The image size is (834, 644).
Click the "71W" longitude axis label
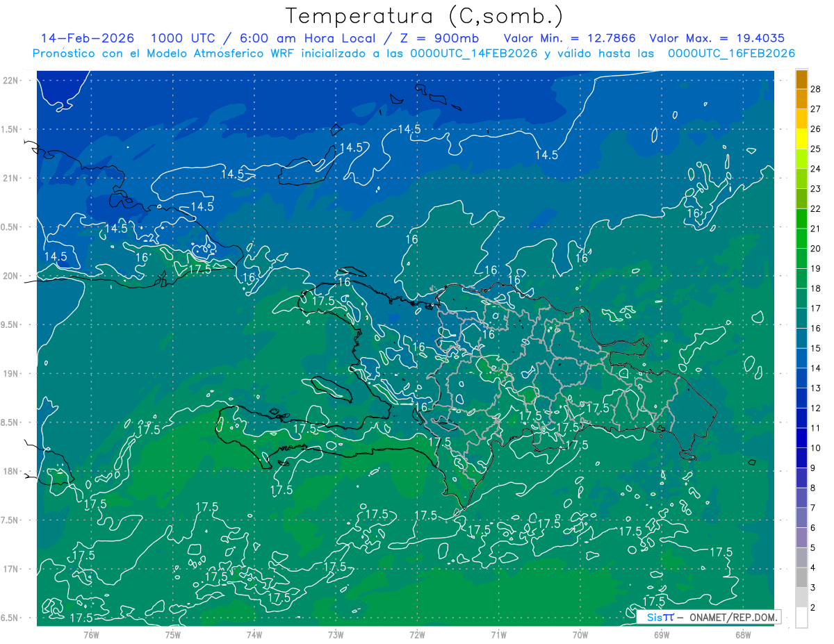point(498,634)
